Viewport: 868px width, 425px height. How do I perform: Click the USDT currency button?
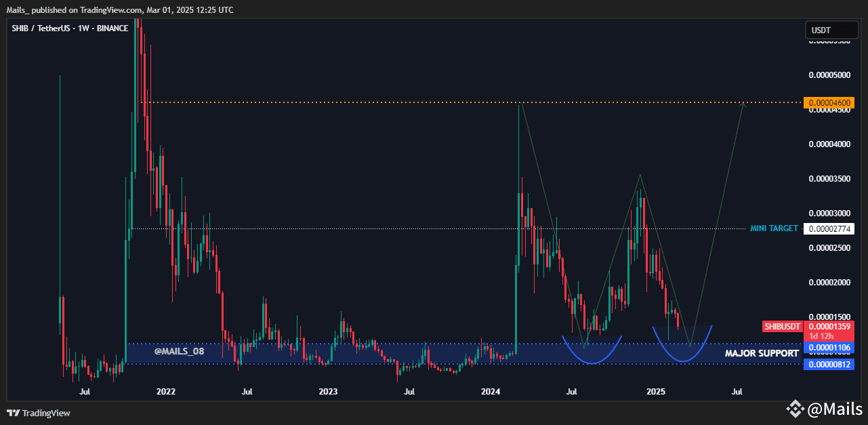point(831,30)
